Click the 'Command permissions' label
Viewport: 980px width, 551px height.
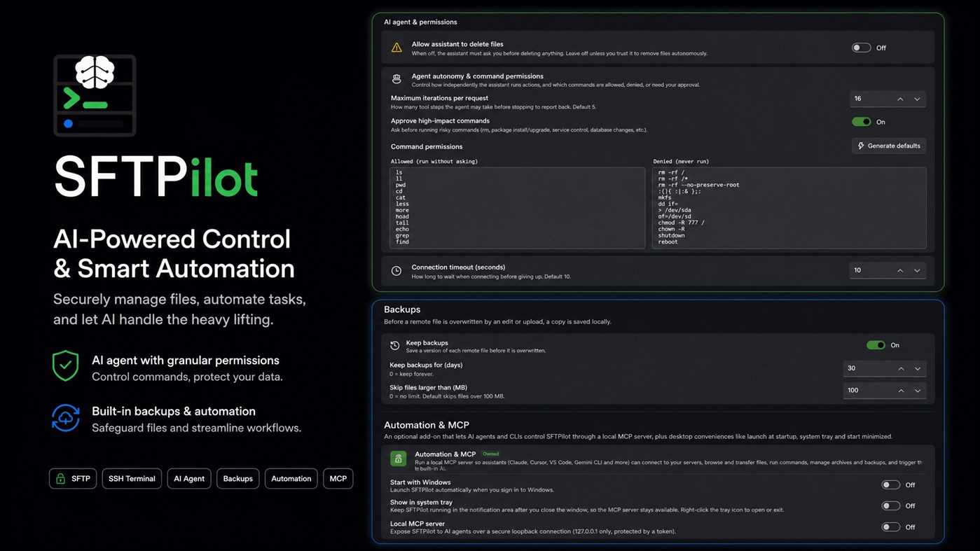pos(427,146)
